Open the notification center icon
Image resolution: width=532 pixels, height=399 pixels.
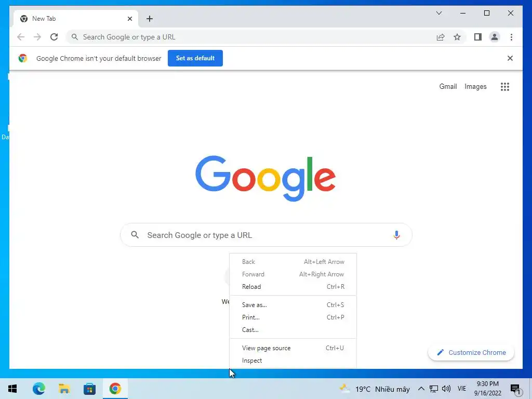click(515, 389)
